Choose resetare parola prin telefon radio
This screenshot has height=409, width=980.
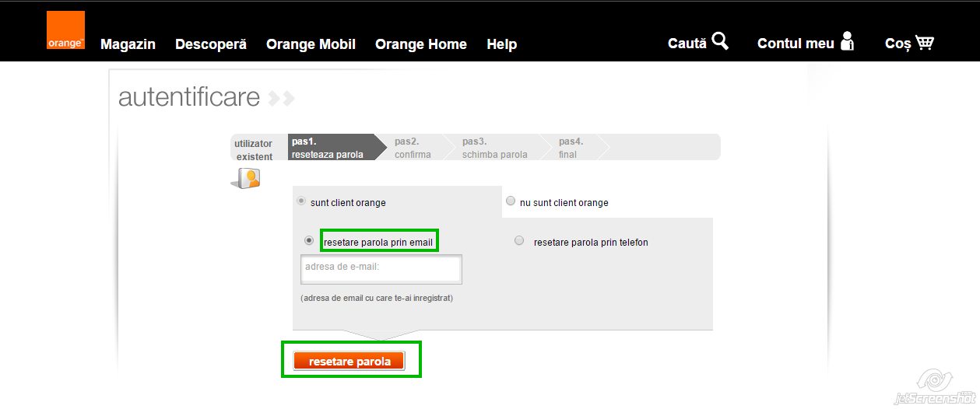click(519, 241)
